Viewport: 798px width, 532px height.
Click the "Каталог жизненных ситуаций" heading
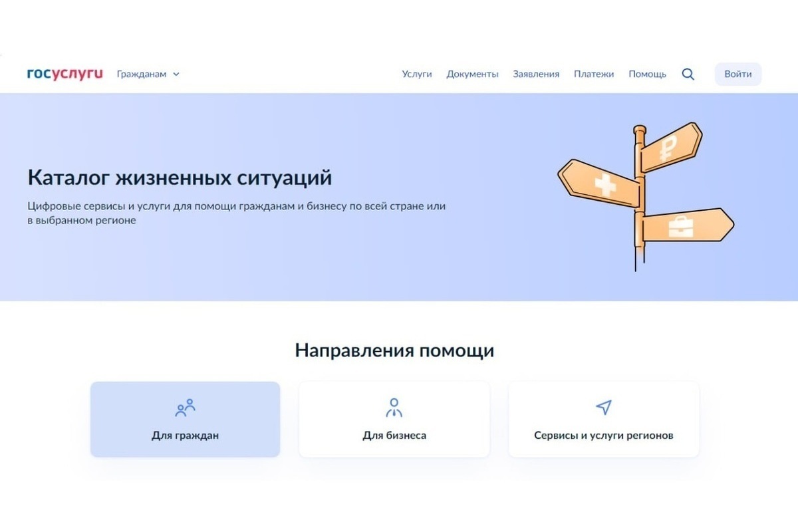tap(178, 178)
